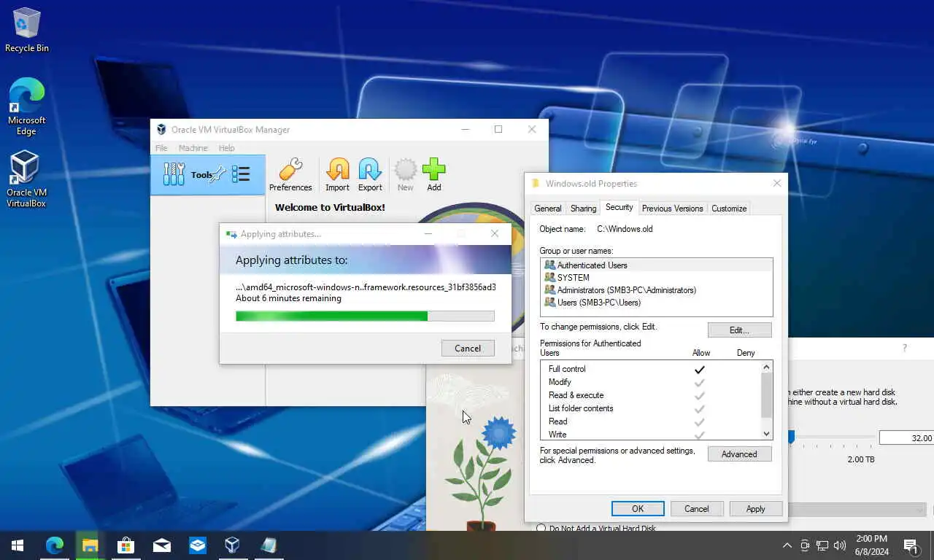The height and width of the screenshot is (560, 934).
Task: Click the Edit... permissions button
Action: 739,330
